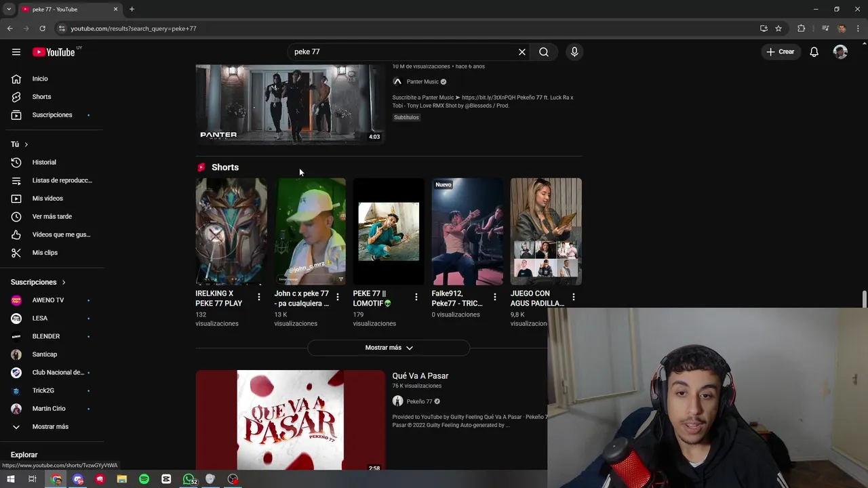Expand Mostrar más under the Shorts shelf

pos(389,348)
